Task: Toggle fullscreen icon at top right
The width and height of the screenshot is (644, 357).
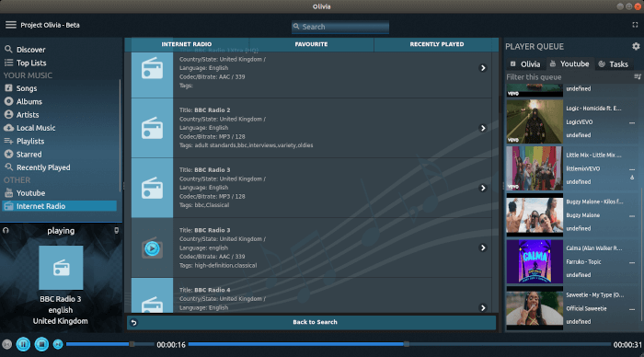Action: click(635, 25)
